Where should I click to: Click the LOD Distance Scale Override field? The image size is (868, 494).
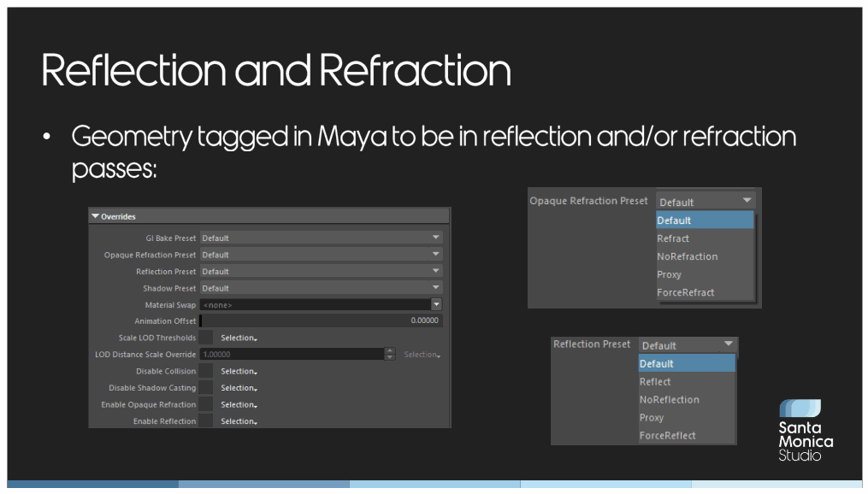[292, 354]
